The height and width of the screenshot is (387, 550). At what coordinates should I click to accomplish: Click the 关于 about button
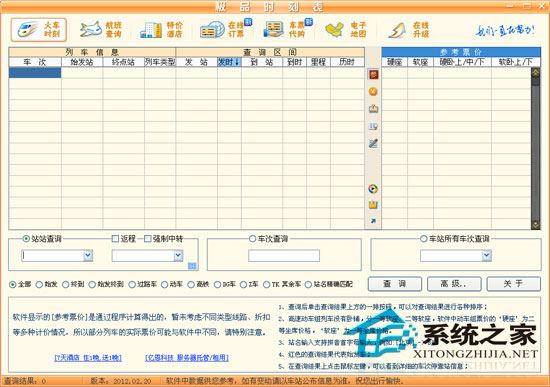[x=514, y=284]
